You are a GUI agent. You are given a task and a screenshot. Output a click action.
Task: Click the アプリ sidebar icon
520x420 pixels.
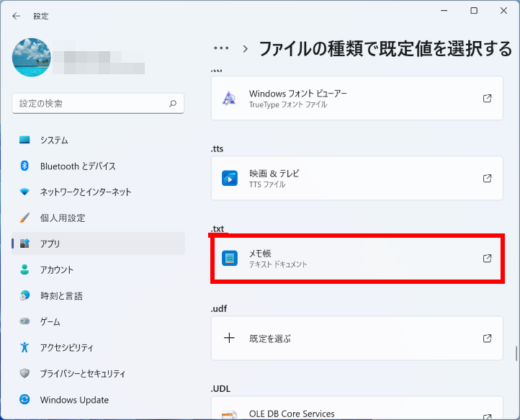(24, 243)
